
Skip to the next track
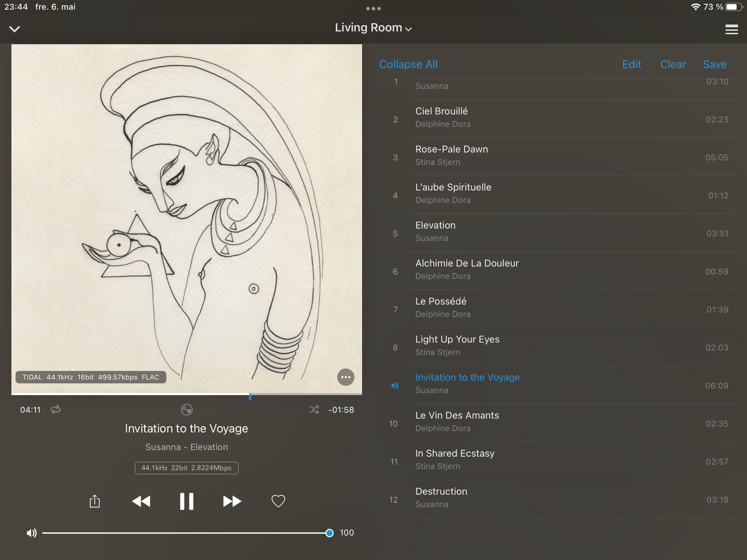[232, 501]
